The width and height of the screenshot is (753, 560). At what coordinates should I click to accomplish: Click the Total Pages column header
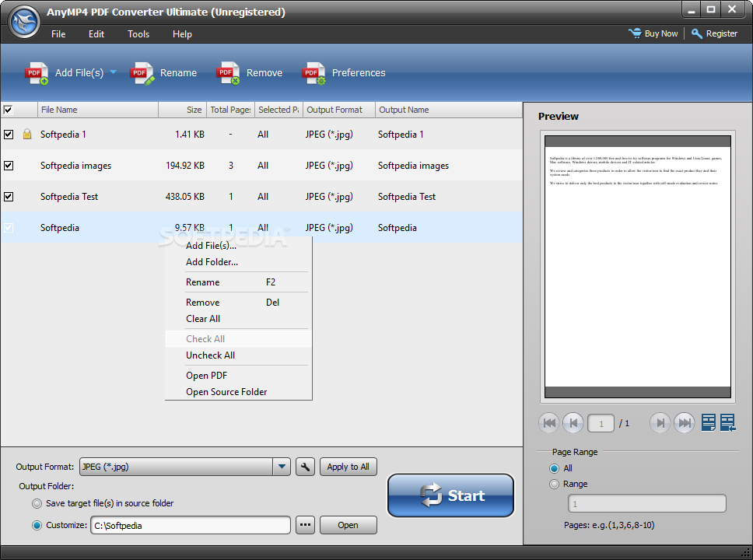tap(230, 110)
